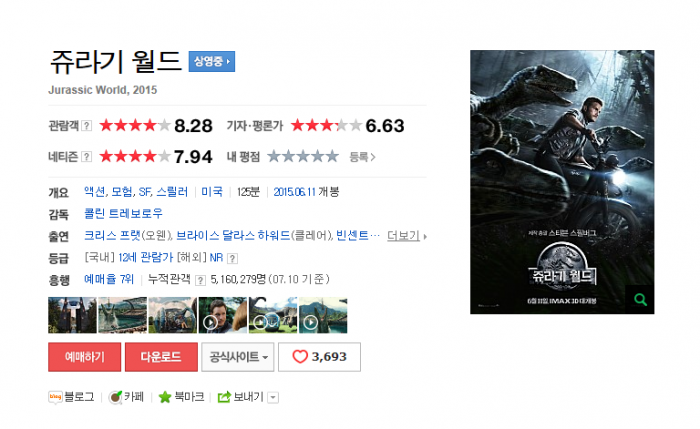Add 북마크 with the green star

pos(165,397)
